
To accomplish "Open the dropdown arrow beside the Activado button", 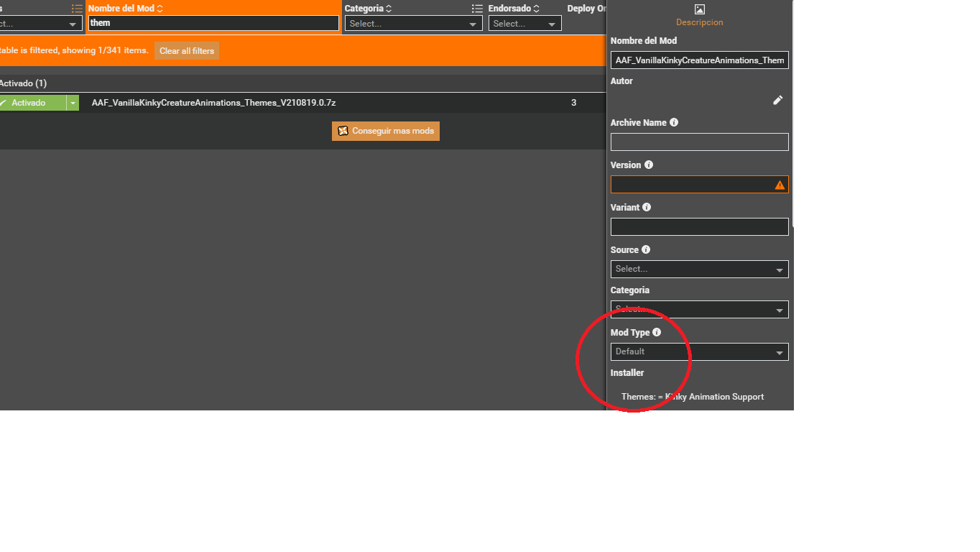I will [72, 102].
